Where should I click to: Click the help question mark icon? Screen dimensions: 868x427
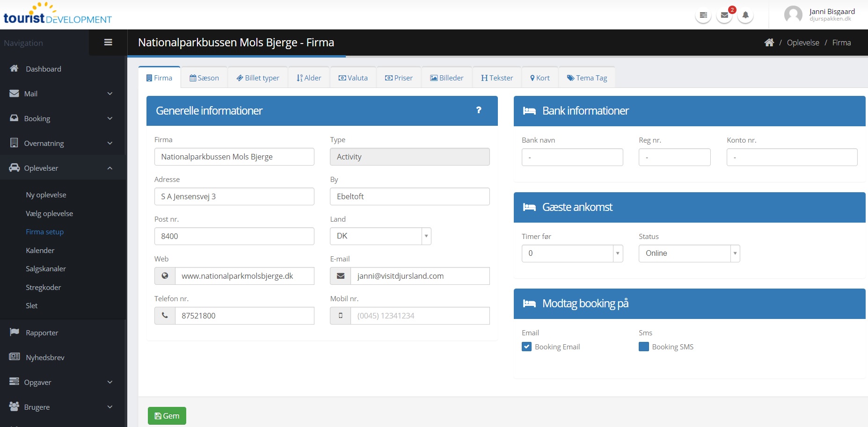(x=479, y=110)
